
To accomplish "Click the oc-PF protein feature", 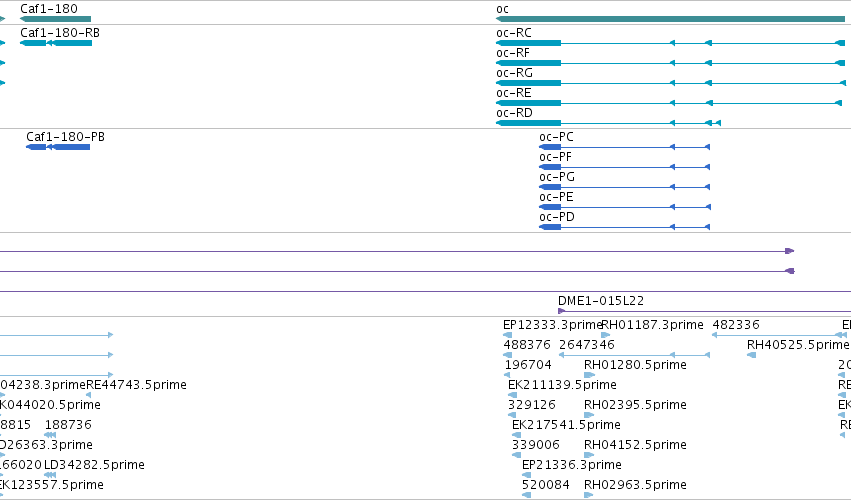I will click(x=625, y=167).
